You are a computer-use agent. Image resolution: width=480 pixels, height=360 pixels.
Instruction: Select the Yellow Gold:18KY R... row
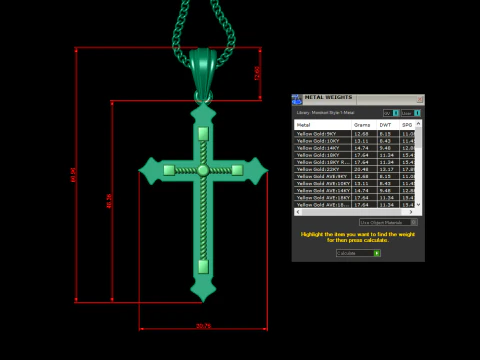(355, 162)
